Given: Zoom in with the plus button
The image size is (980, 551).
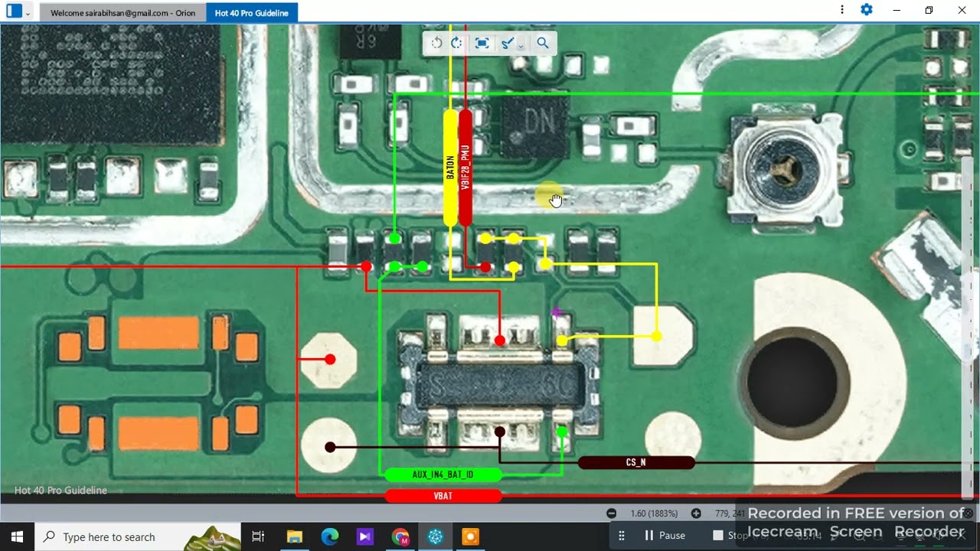Looking at the screenshot, I should [x=696, y=514].
